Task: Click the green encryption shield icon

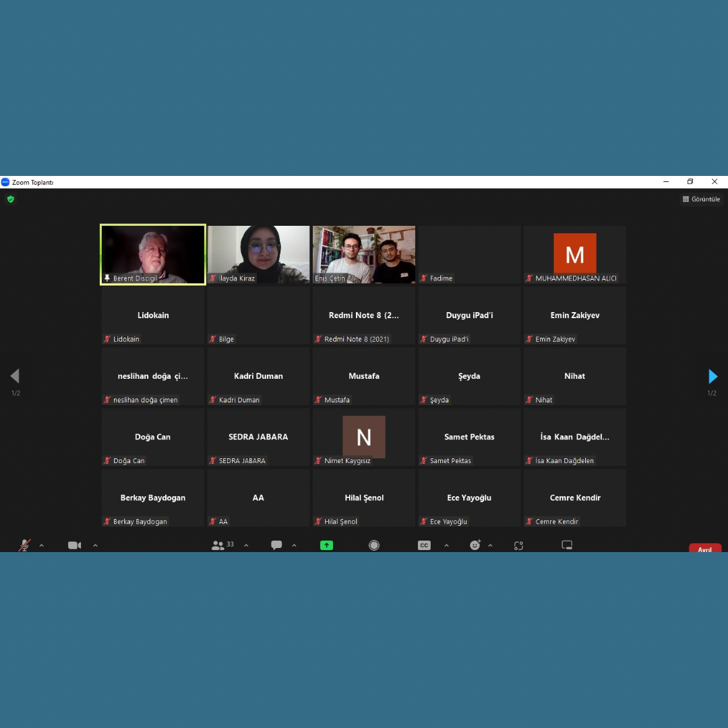Action: click(x=10, y=199)
